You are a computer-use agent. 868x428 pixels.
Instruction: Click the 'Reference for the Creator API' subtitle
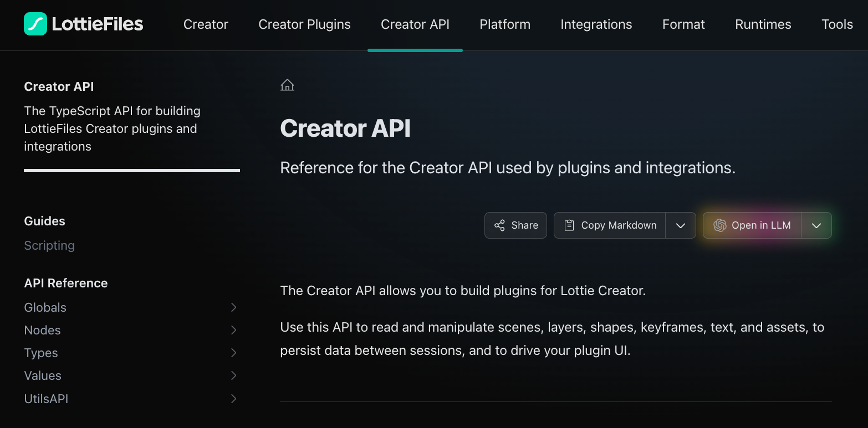click(x=508, y=168)
